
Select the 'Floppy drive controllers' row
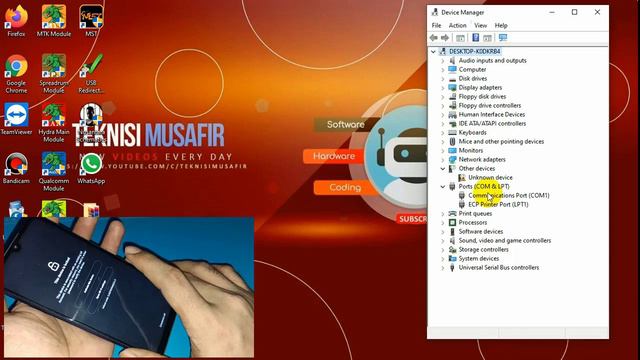pos(490,106)
